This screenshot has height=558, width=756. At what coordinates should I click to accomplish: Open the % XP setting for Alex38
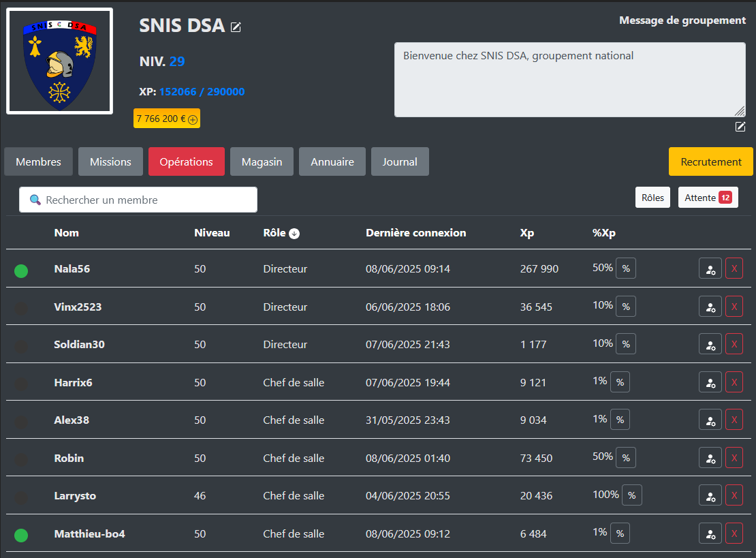620,420
